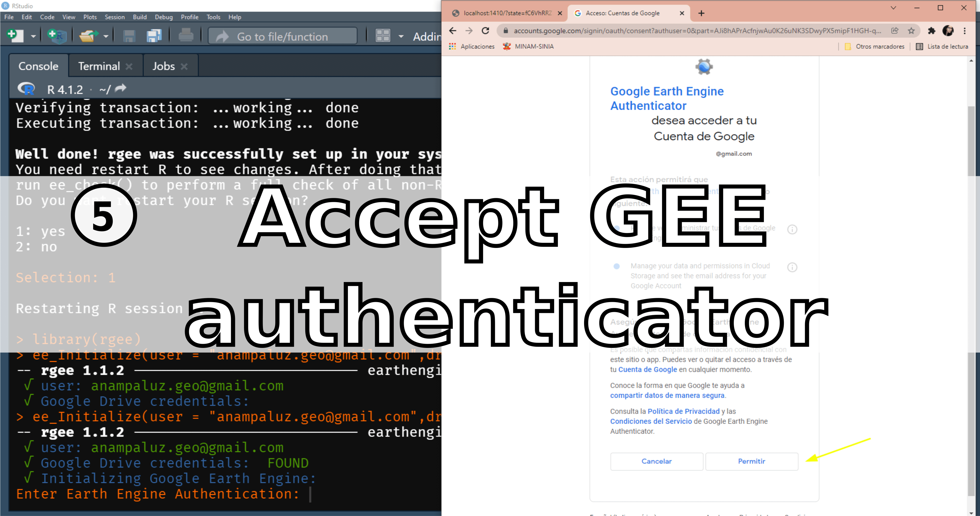Select the localhost:1410 browser tab

[507, 13]
